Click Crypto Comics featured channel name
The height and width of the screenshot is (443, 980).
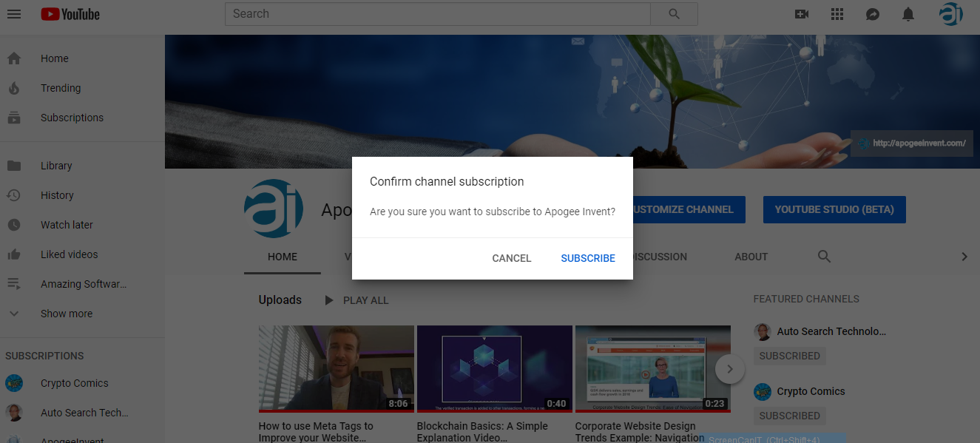click(x=811, y=391)
